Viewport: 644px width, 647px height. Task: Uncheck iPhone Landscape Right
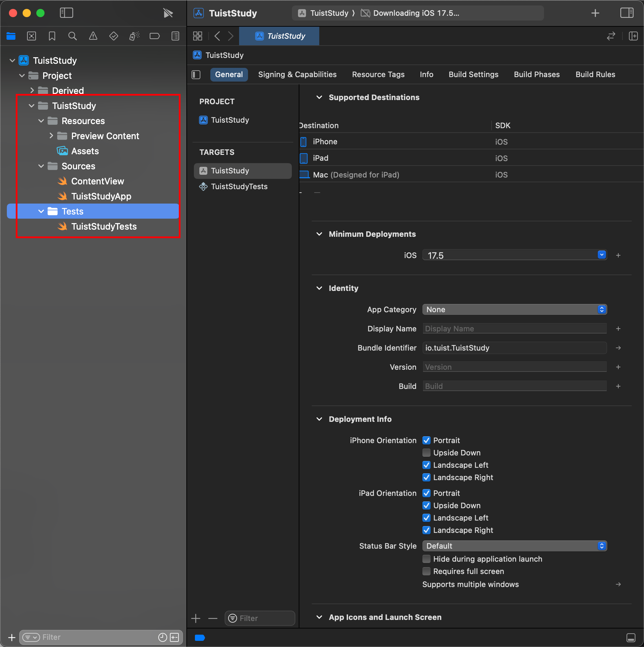tap(426, 477)
